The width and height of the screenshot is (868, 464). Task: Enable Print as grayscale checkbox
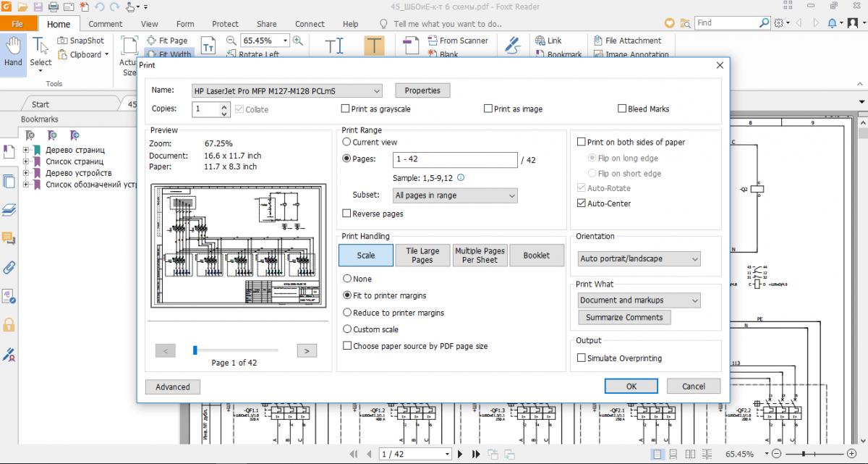[346, 109]
